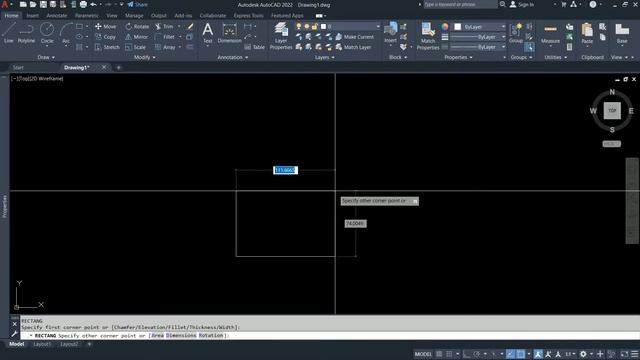Click the Erase pencil icon in Modify

tap(190, 27)
